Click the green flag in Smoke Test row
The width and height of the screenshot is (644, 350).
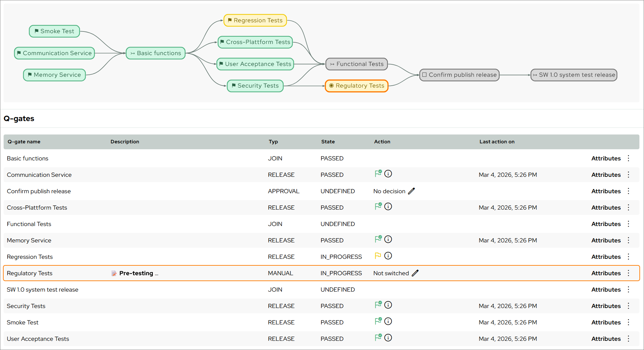378,321
